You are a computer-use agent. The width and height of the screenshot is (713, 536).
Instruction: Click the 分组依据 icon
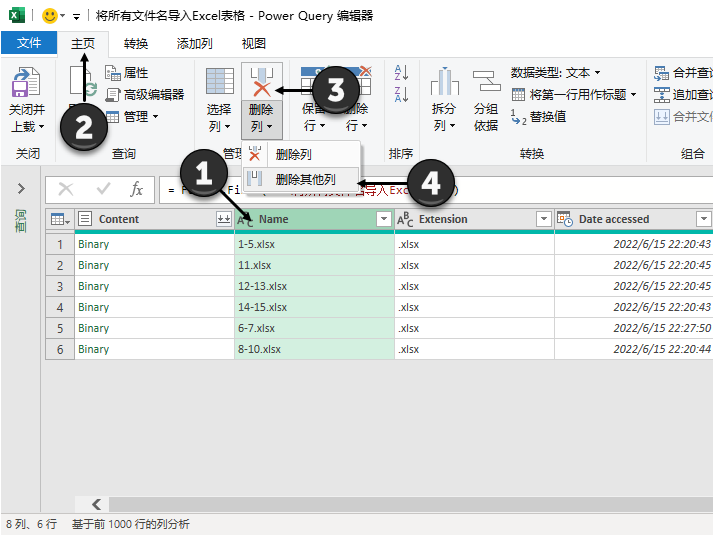(486, 82)
